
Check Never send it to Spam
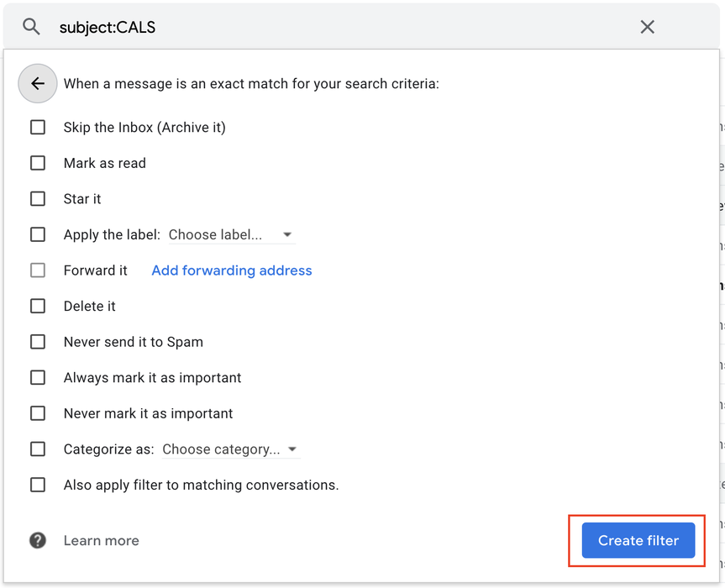(x=38, y=341)
